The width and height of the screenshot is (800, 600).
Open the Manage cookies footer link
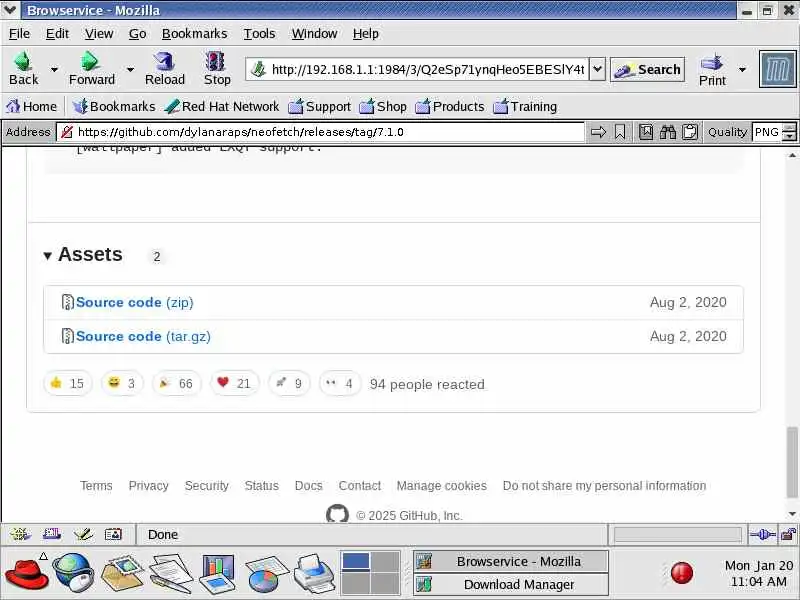click(x=442, y=486)
